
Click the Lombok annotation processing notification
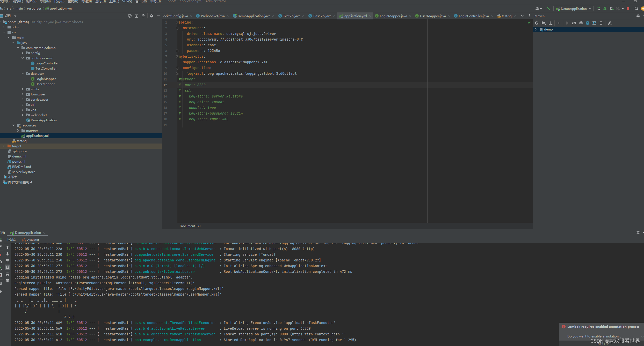click(x=603, y=327)
